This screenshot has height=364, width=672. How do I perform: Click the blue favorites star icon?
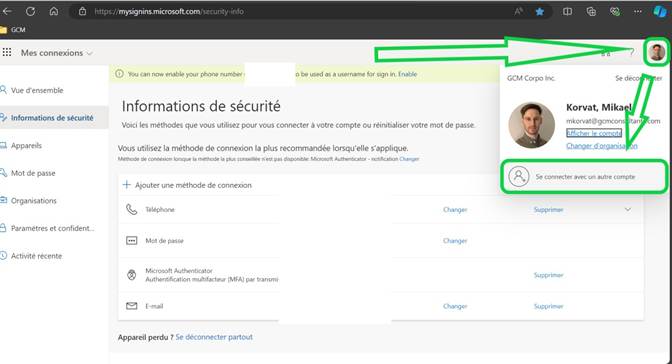pyautogui.click(x=540, y=12)
